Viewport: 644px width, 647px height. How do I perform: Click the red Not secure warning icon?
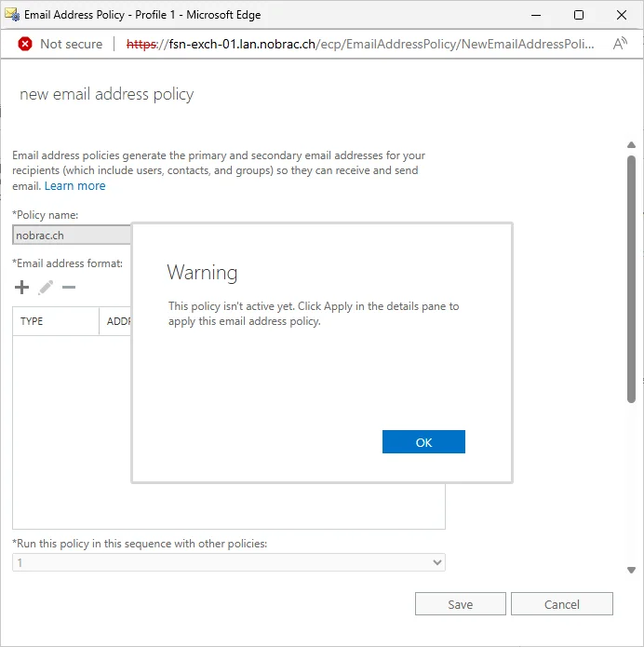tap(25, 44)
